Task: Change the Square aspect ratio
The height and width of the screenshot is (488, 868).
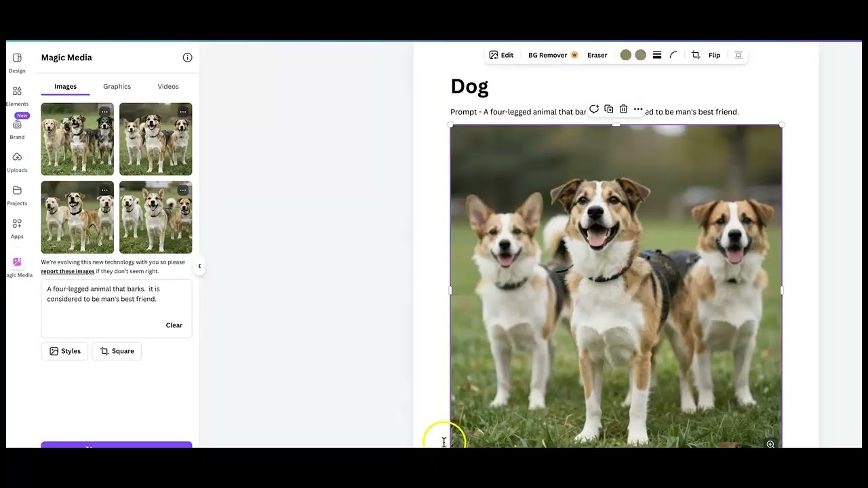Action: tap(117, 351)
